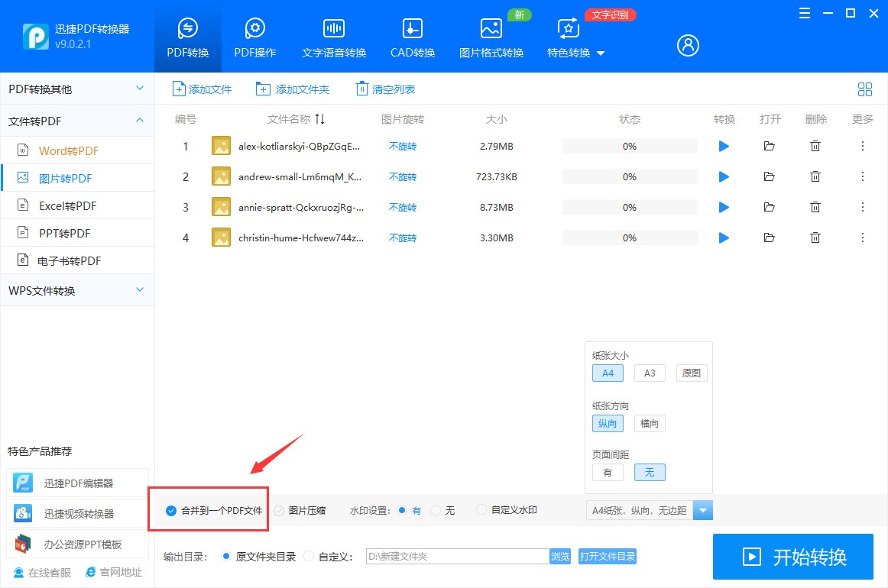Switch to the PDF操作 tab

(x=254, y=36)
